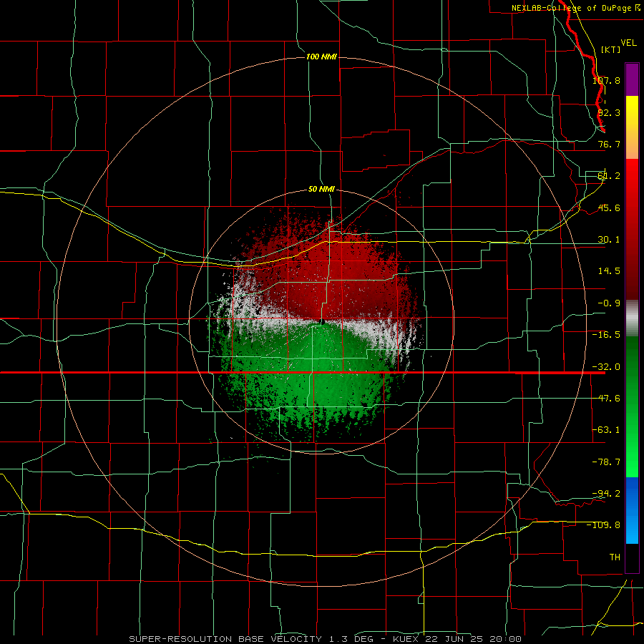
Task: Click the Super-Resolution Base Velocity caption text
Action: (326, 639)
